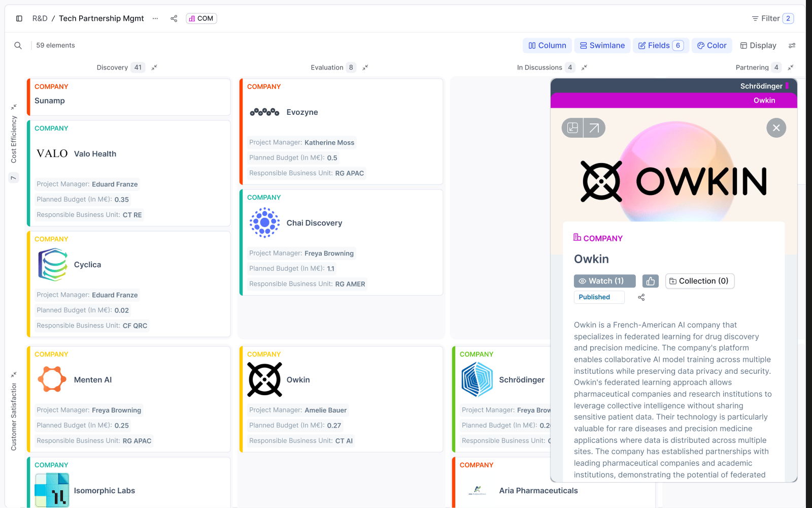Screen dimensions: 812x508
Task: Click the Filter count badge 2
Action: (x=788, y=18)
